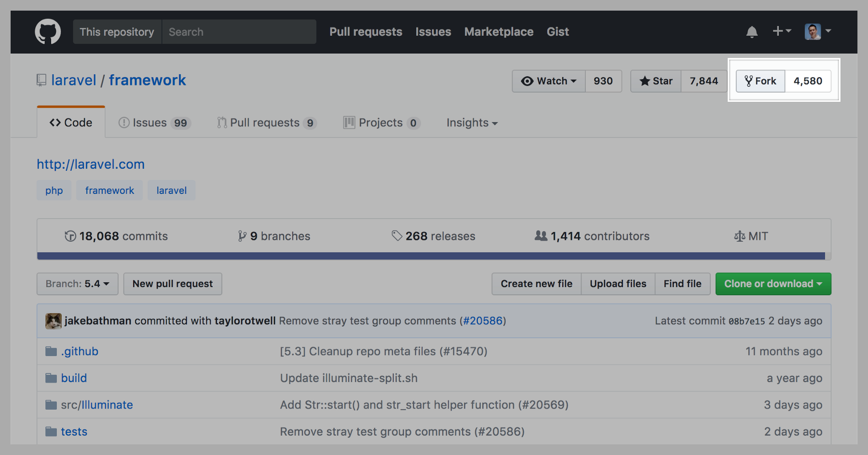Open the Watch dropdown button

[x=549, y=81]
